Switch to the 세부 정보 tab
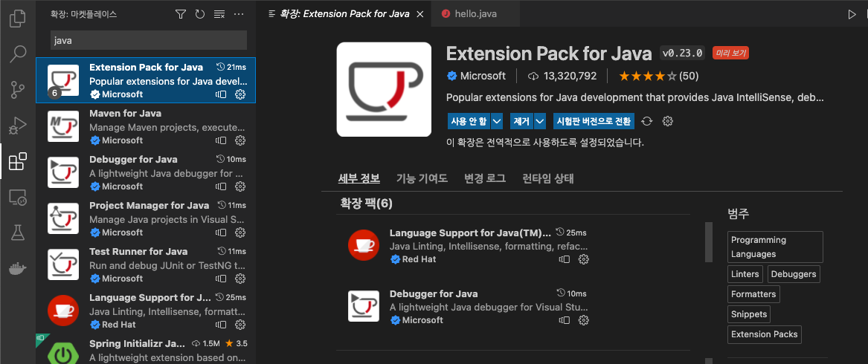Screen dimensions: 868x364 tap(359, 178)
